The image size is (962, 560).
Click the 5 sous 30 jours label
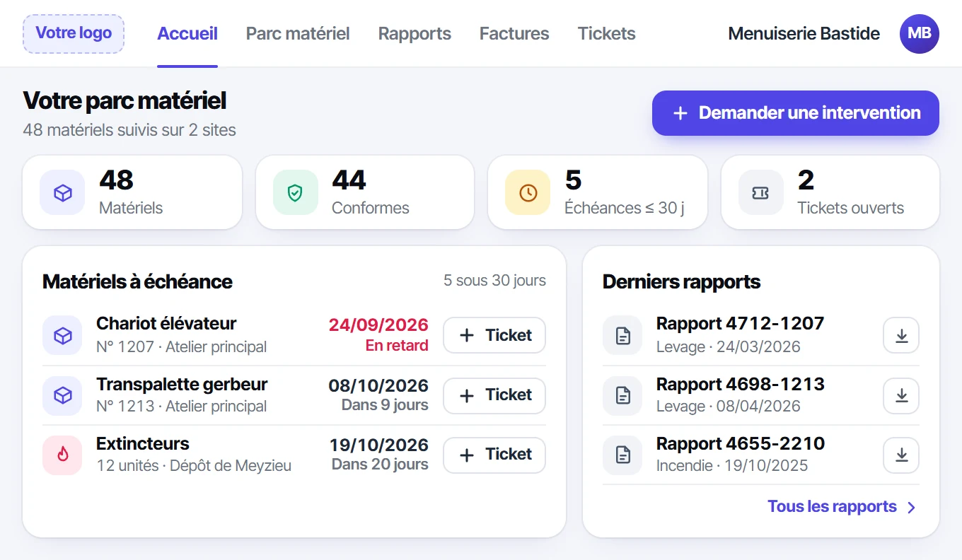pyautogui.click(x=494, y=281)
